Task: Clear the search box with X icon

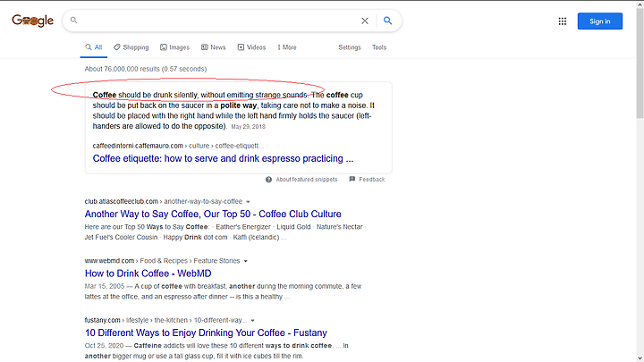Action: [x=365, y=21]
